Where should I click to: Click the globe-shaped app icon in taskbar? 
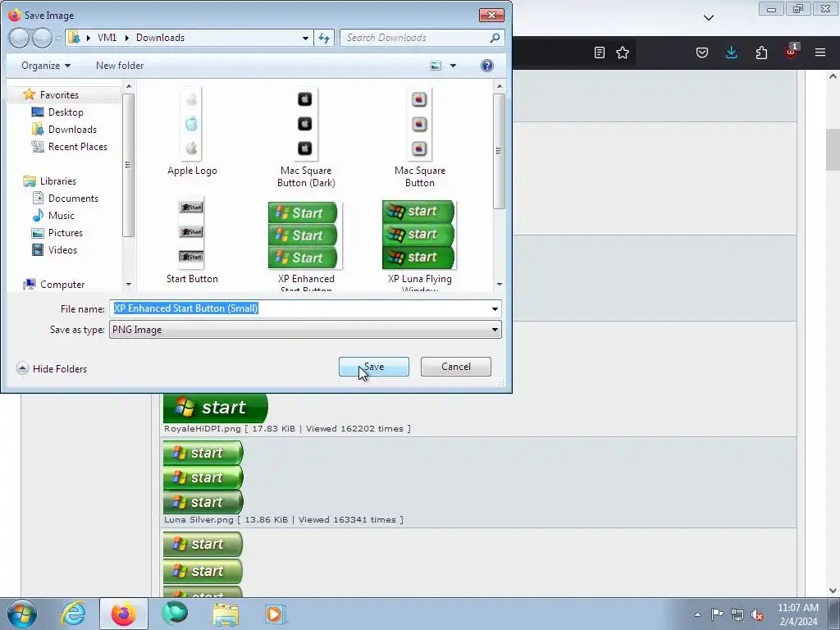pyautogui.click(x=175, y=614)
